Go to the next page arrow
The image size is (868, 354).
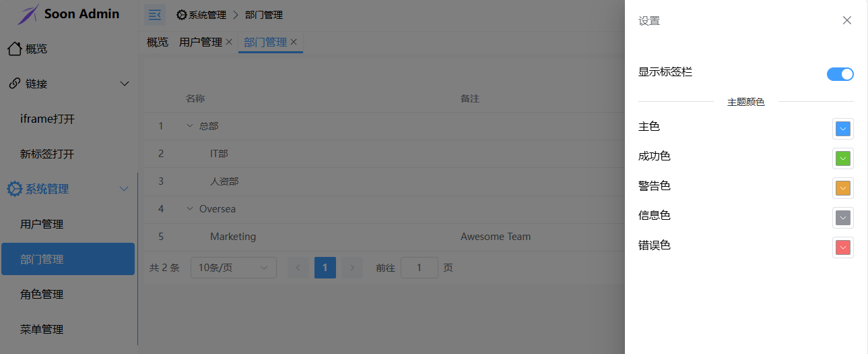(352, 268)
